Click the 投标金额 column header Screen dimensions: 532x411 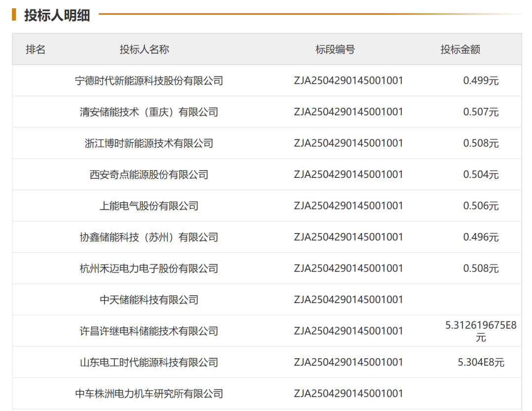[461, 50]
